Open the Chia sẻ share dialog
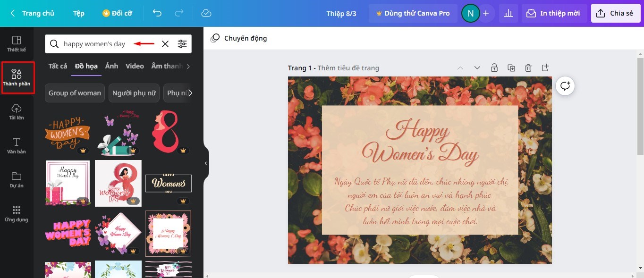Image resolution: width=644 pixels, height=278 pixels. point(615,13)
